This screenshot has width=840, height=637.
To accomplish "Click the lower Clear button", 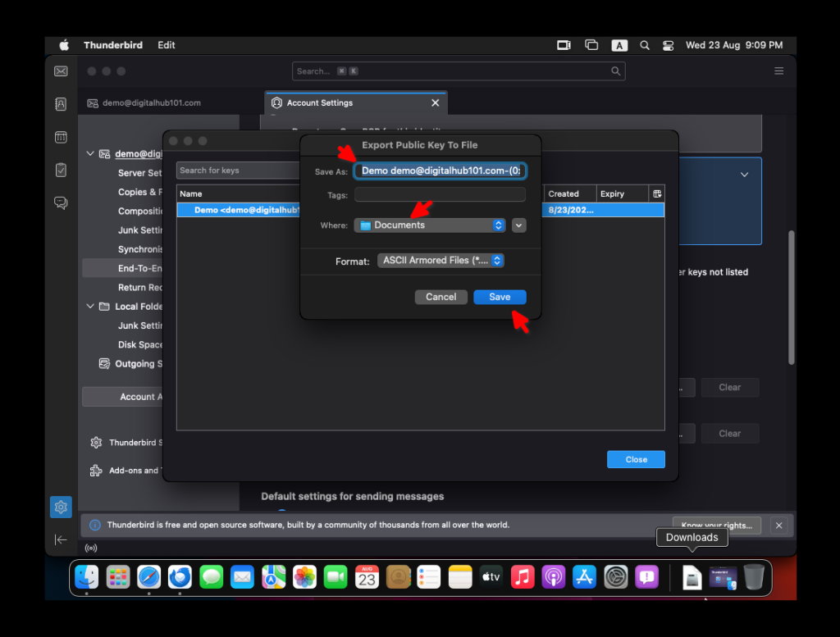I will [x=729, y=434].
